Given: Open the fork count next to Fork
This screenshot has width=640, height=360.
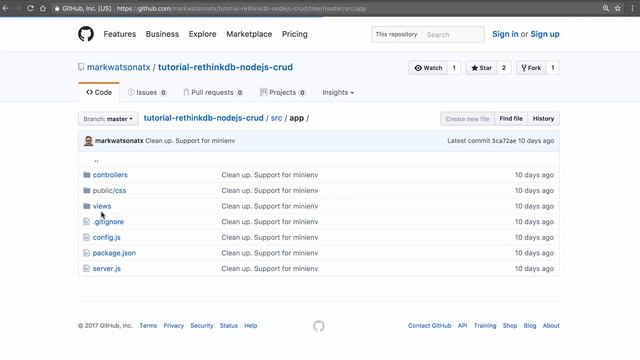Looking at the screenshot, I should pyautogui.click(x=553, y=68).
